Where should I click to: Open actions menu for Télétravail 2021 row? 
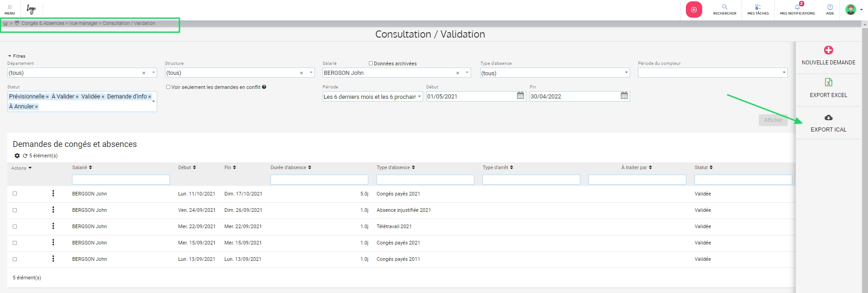(53, 226)
